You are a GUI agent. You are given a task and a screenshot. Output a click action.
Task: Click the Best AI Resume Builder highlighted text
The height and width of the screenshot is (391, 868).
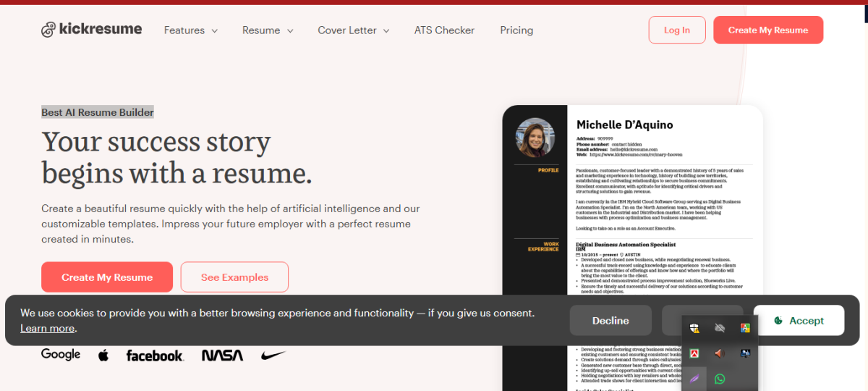point(98,112)
